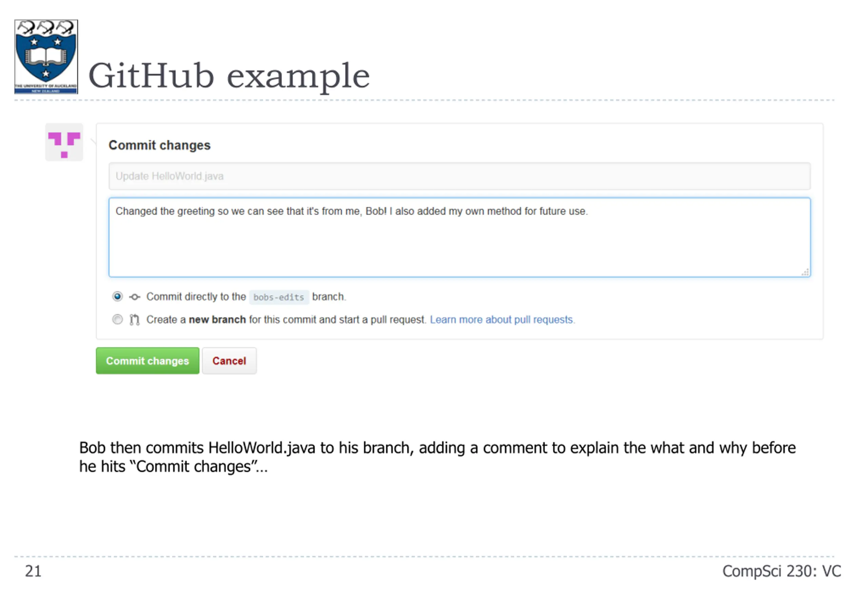The width and height of the screenshot is (868, 601).
Task: Focus the 'Update HelloWorld.java' summary field
Action: coord(459,176)
